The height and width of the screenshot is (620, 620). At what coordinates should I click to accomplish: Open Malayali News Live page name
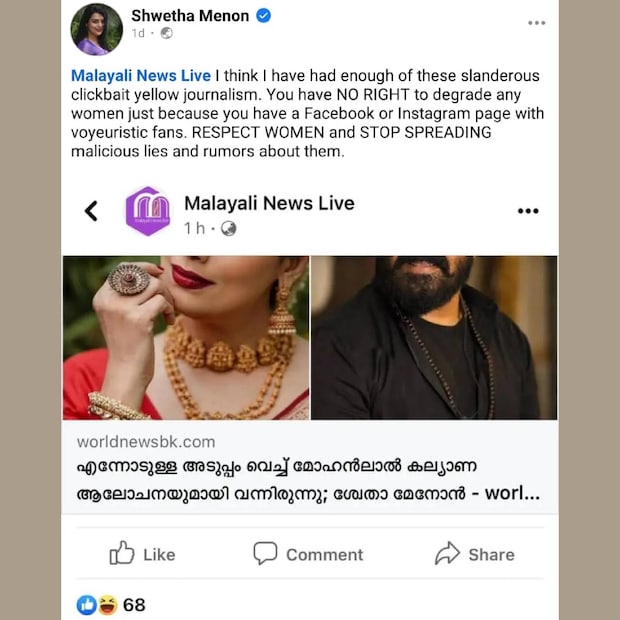point(269,203)
